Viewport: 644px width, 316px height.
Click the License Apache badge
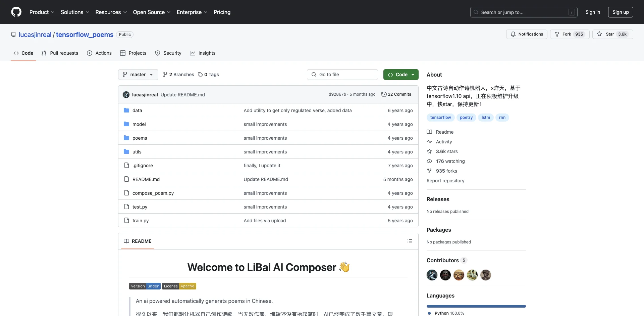click(179, 286)
